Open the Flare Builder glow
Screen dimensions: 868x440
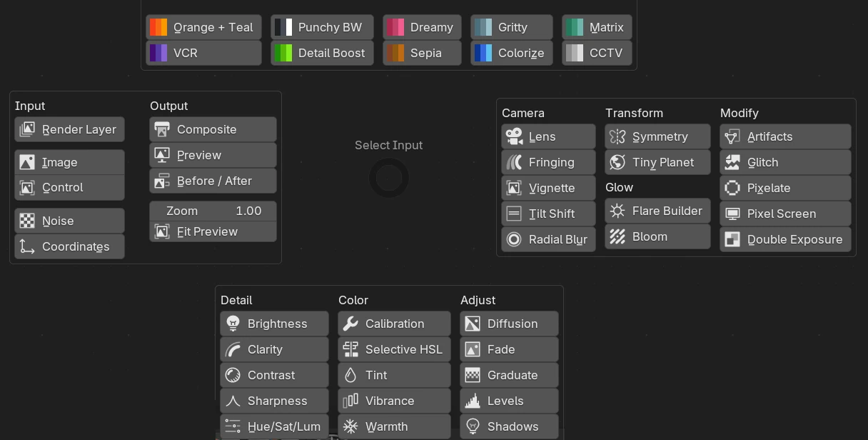click(657, 211)
